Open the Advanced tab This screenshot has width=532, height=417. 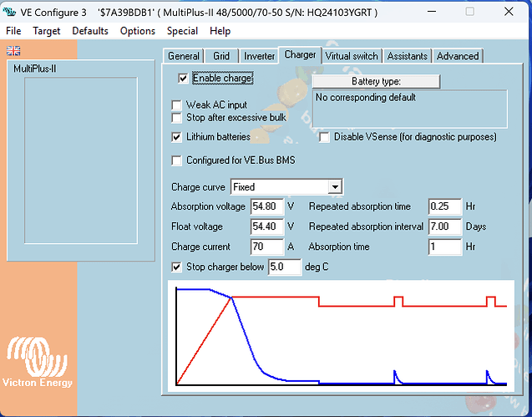[x=458, y=56]
